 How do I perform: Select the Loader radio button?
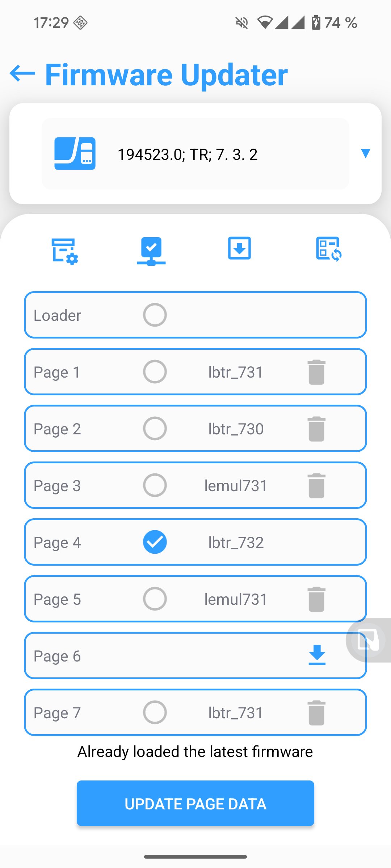(155, 315)
